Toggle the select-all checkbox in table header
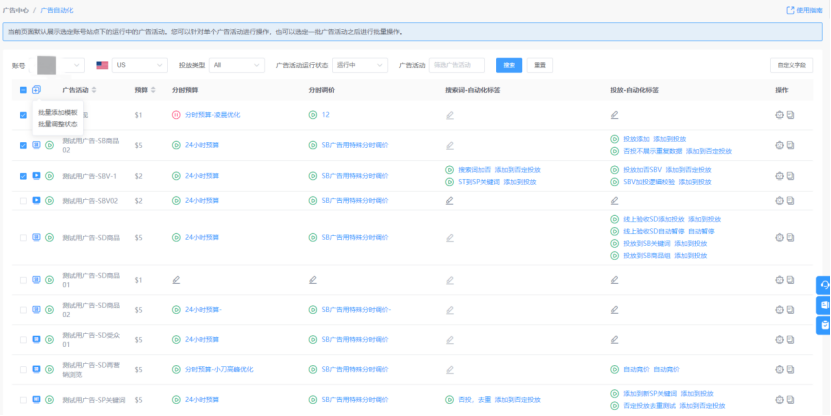This screenshot has height=416, width=831. point(23,90)
